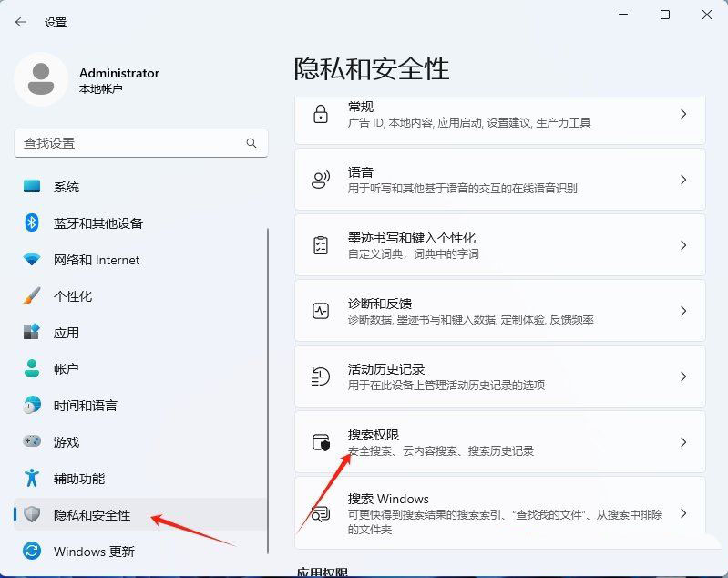Click the back arrow in Settings header

click(x=20, y=22)
